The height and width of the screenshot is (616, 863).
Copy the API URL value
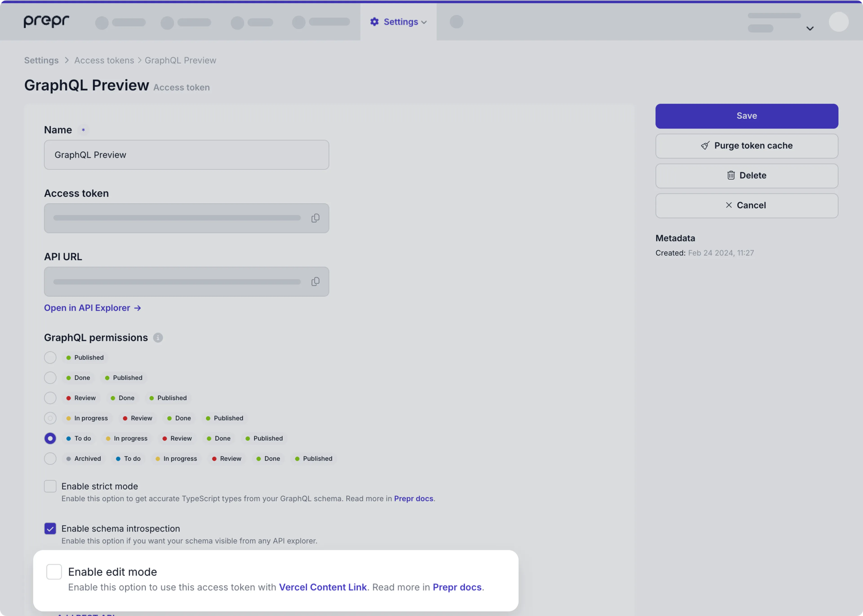(x=315, y=281)
